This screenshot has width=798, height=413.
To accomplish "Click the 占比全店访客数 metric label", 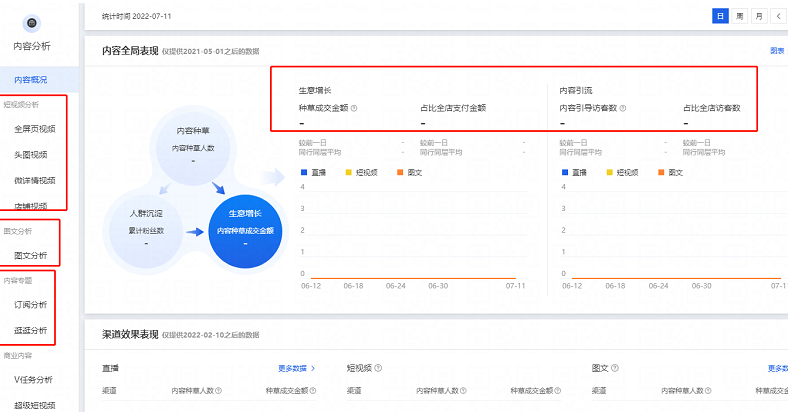I will coord(711,108).
